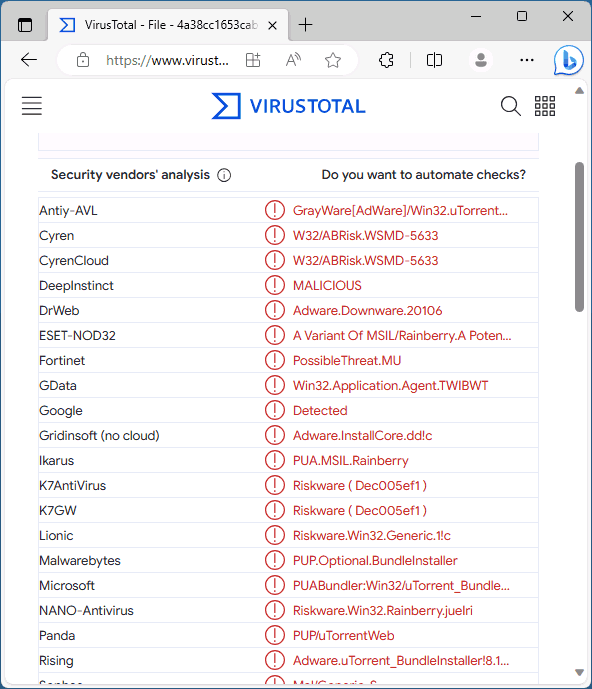The width and height of the screenshot is (592, 689).
Task: Click the alert icon in Google row
Action: (275, 410)
